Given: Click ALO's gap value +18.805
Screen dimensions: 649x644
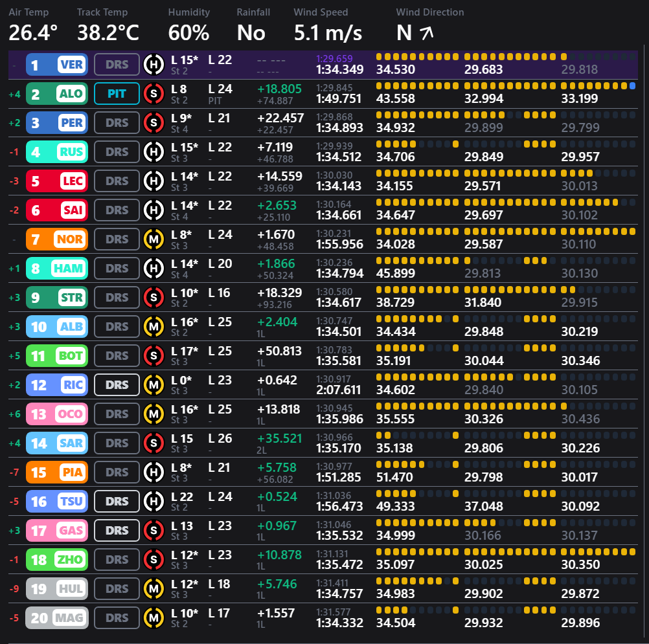Looking at the screenshot, I should (279, 89).
